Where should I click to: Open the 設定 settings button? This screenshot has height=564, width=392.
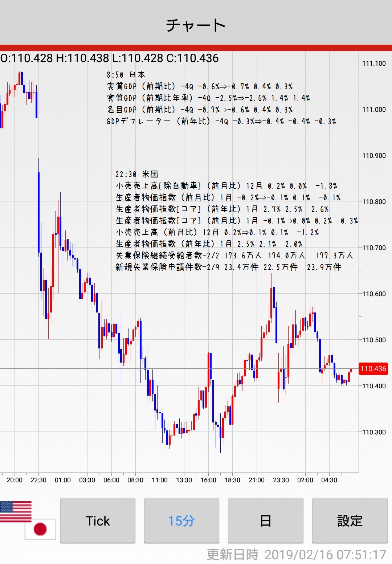pyautogui.click(x=350, y=521)
